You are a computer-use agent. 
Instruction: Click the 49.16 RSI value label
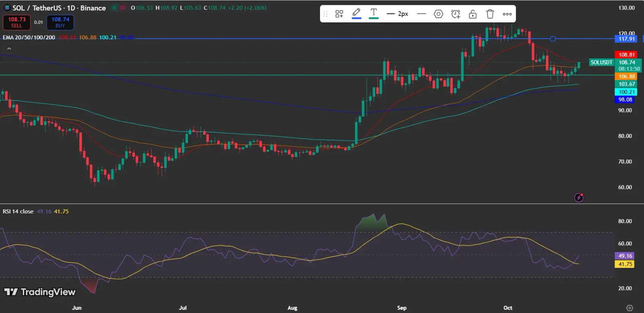point(624,256)
